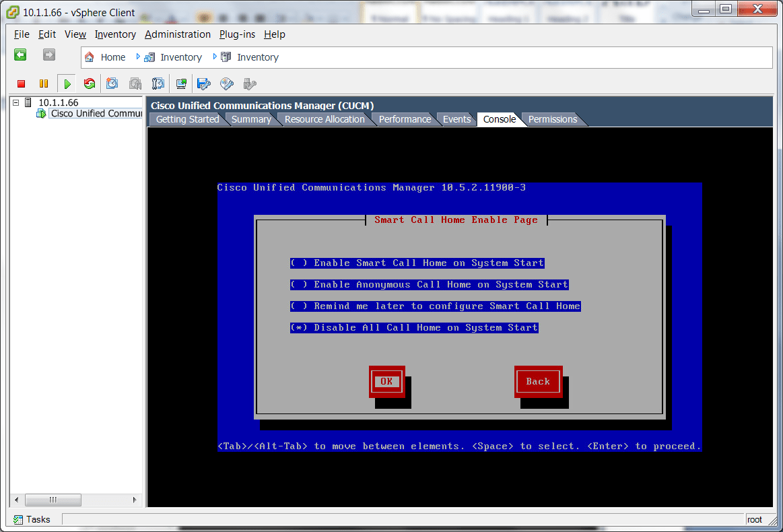Screen dimensions: 783x532
Task: Click the last Inventory breadcrumb text
Action: click(258, 57)
